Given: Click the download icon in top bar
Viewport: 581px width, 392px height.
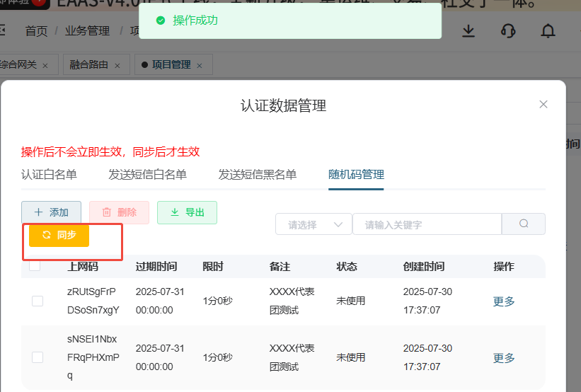Looking at the screenshot, I should pyautogui.click(x=468, y=31).
